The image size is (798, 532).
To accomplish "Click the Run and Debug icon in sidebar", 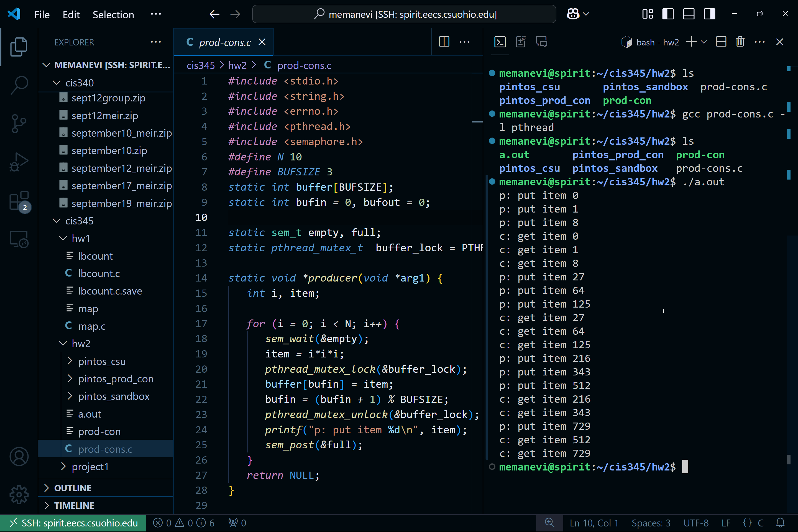I will 18,163.
